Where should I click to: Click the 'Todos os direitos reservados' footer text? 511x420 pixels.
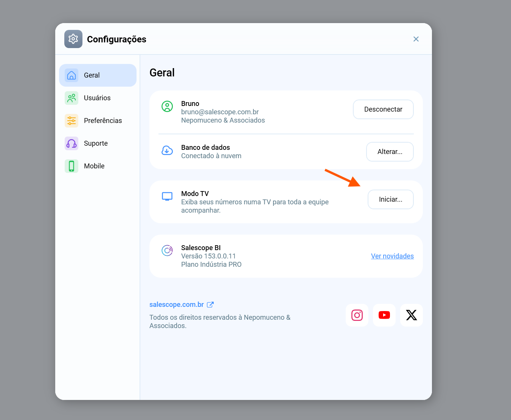pyautogui.click(x=220, y=322)
